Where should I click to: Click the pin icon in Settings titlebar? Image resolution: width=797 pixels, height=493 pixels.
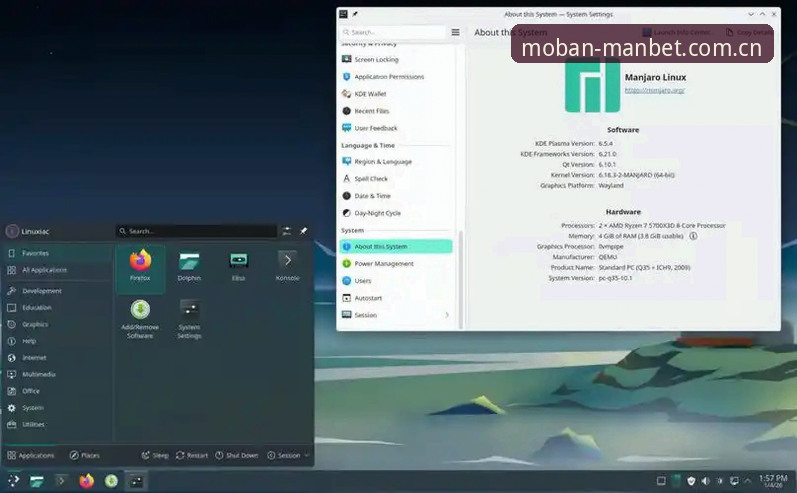(x=355, y=14)
